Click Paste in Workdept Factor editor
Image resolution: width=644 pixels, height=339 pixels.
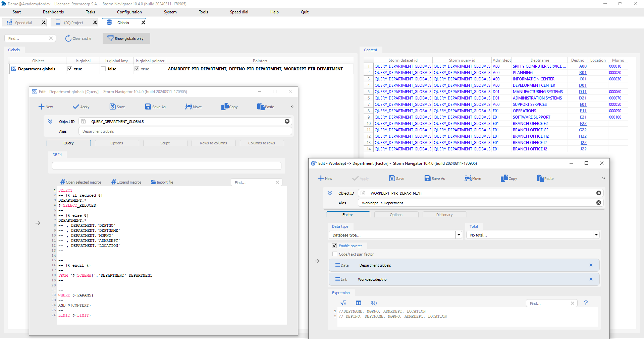tap(545, 179)
